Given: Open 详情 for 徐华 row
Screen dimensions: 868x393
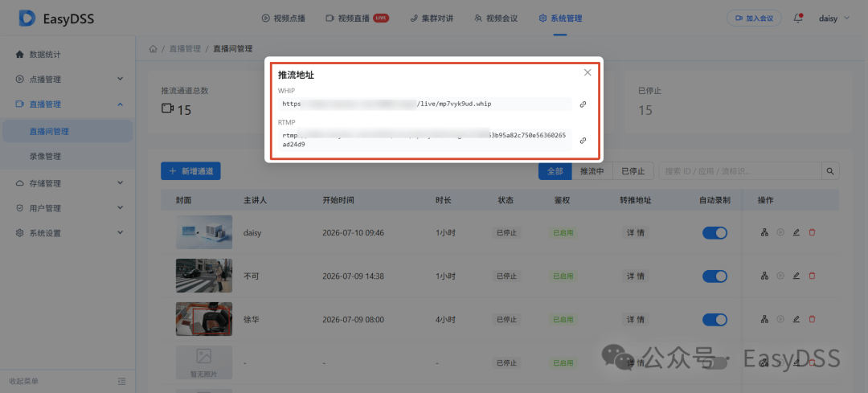Looking at the screenshot, I should (x=636, y=319).
